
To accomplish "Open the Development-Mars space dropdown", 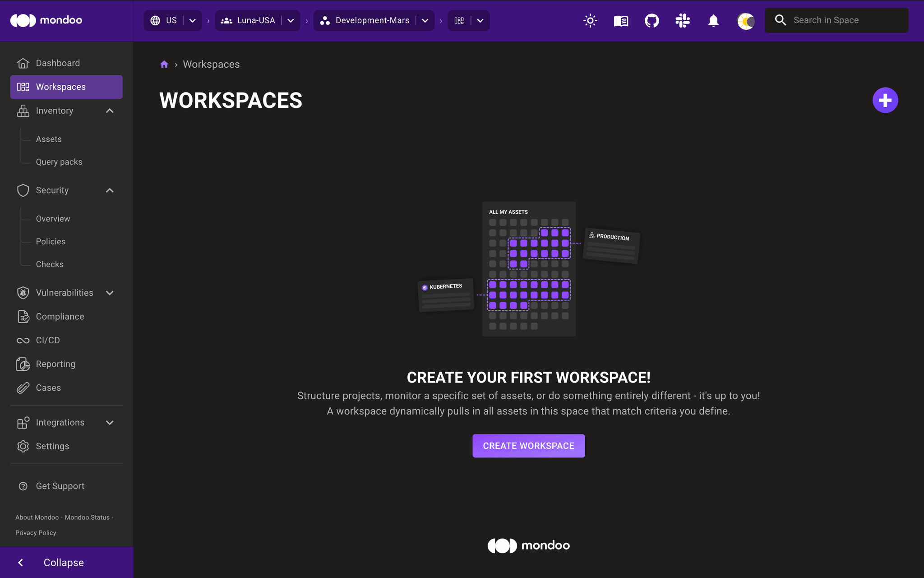I will (425, 20).
